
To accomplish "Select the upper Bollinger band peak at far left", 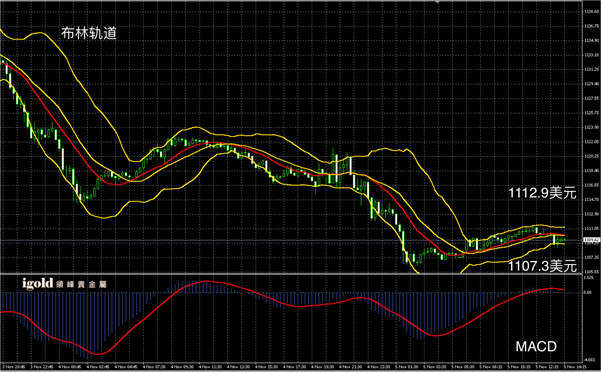I will 38,33.
